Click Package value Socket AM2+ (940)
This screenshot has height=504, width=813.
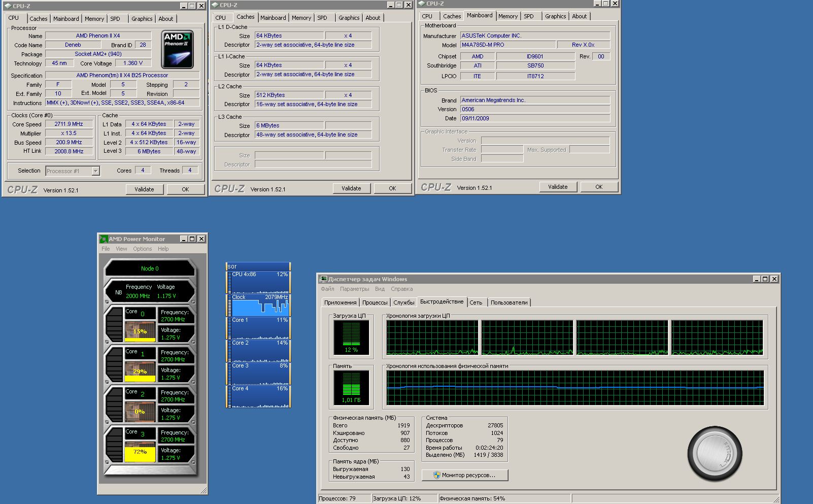coord(98,54)
